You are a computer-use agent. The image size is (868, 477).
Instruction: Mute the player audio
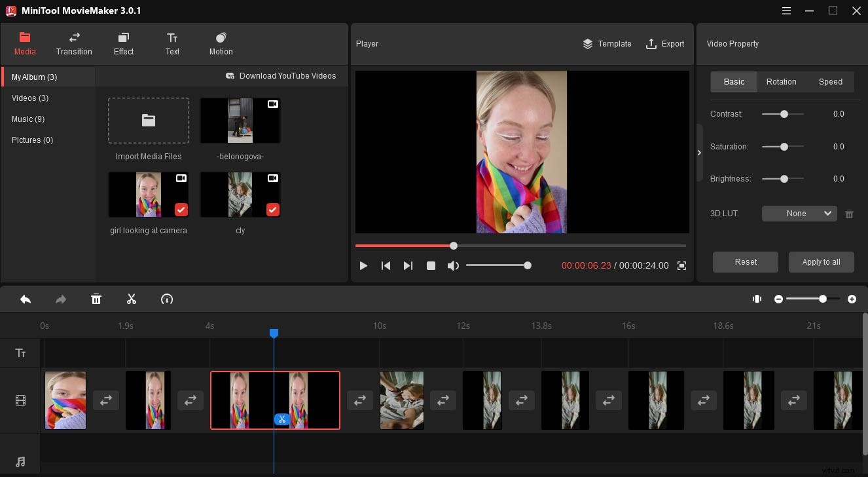tap(453, 265)
